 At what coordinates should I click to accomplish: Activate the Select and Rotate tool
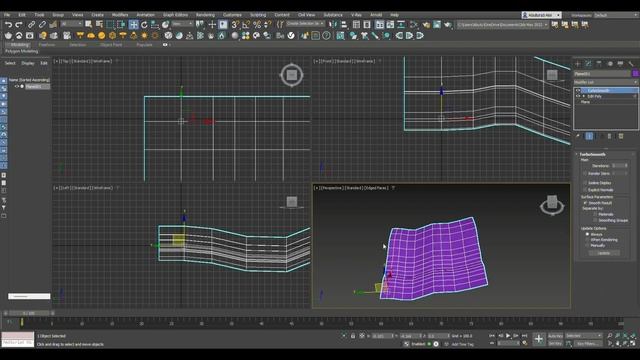coord(144,25)
